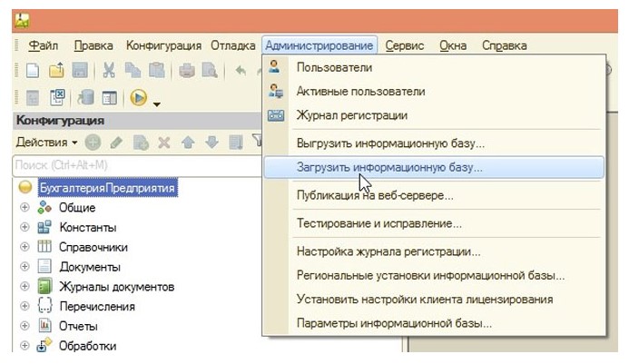Click the Move up arrow icon
The image size is (629, 364).
(188, 143)
